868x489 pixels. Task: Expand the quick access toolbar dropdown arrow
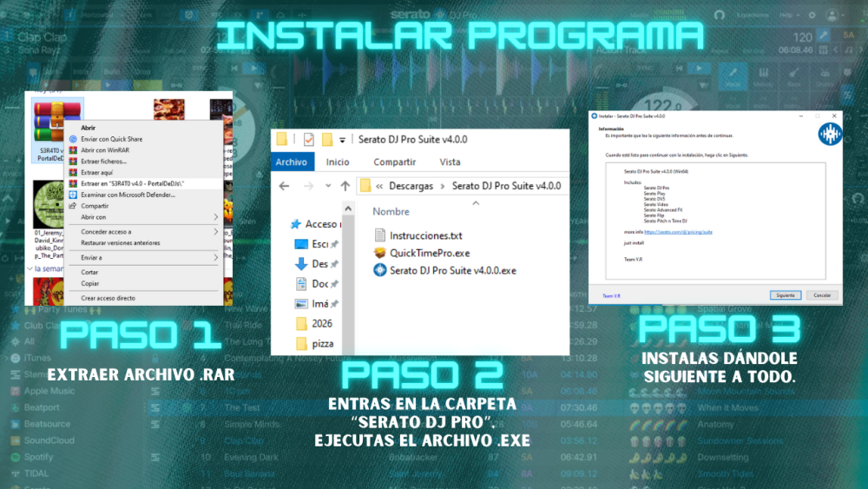pyautogui.click(x=343, y=141)
